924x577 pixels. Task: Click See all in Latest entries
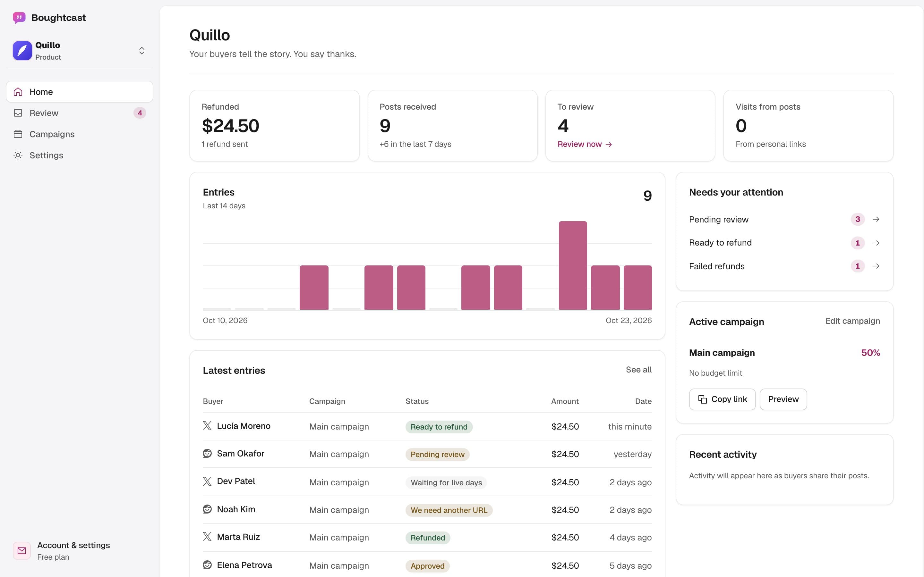point(639,370)
